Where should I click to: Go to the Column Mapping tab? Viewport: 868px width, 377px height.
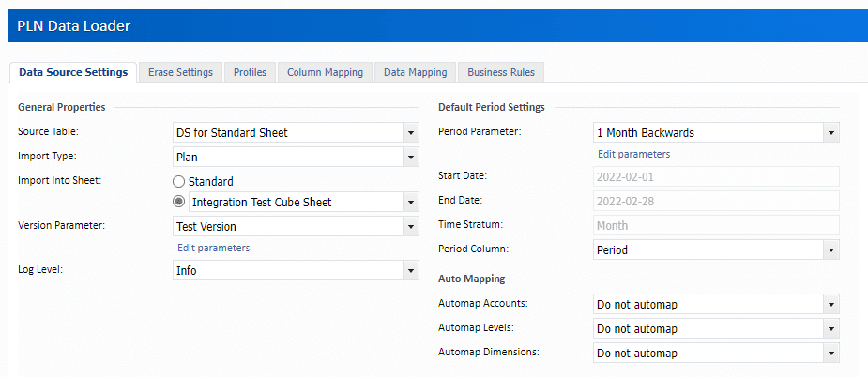pos(325,72)
